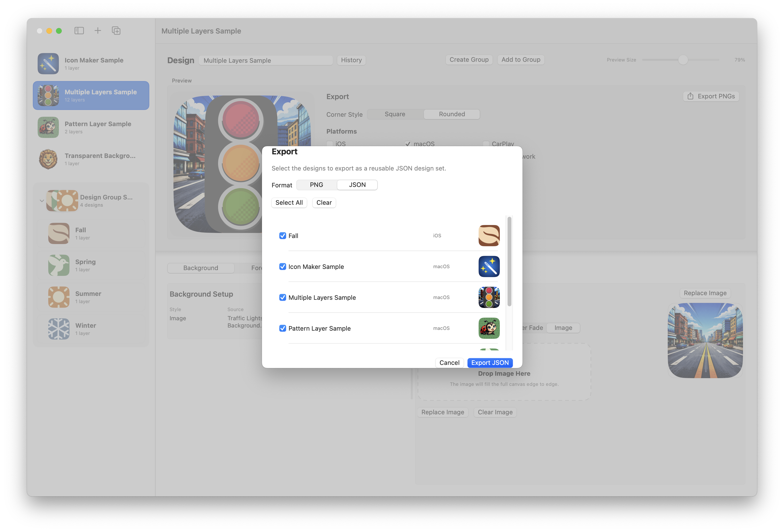Image resolution: width=784 pixels, height=532 pixels.
Task: Click the Drop Image Here zone
Action: [504, 372]
